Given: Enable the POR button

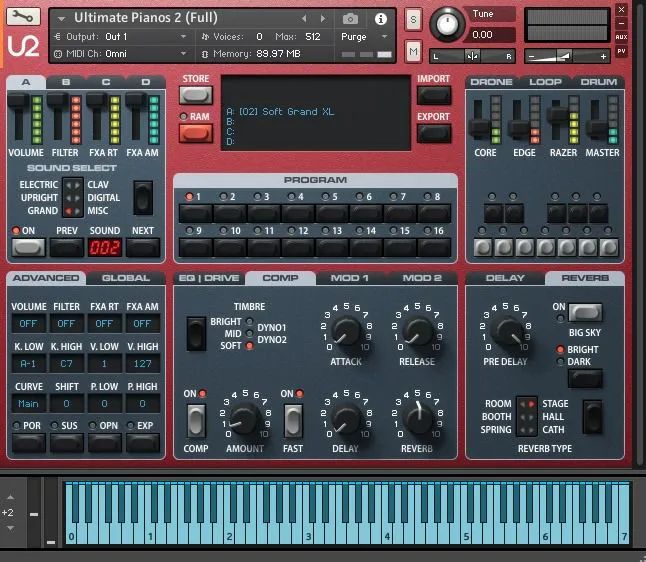Looking at the screenshot, I should coord(28,443).
